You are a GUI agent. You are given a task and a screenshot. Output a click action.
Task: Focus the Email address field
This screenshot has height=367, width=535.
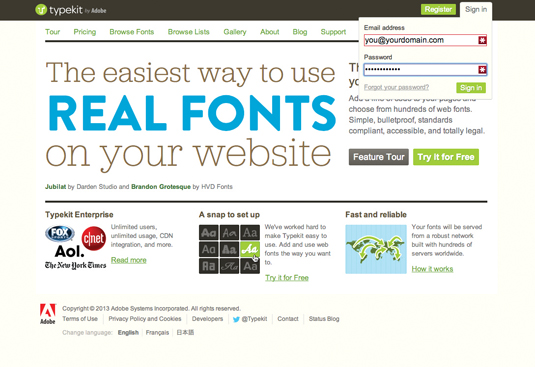[425, 40]
